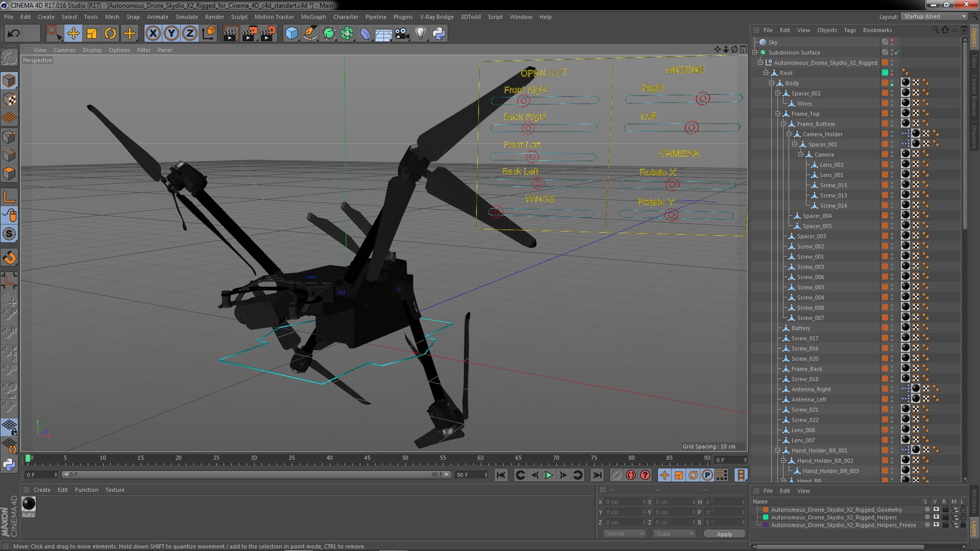Screen dimensions: 980x551
Task: Select Frame_Back in object tree
Action: [806, 369]
